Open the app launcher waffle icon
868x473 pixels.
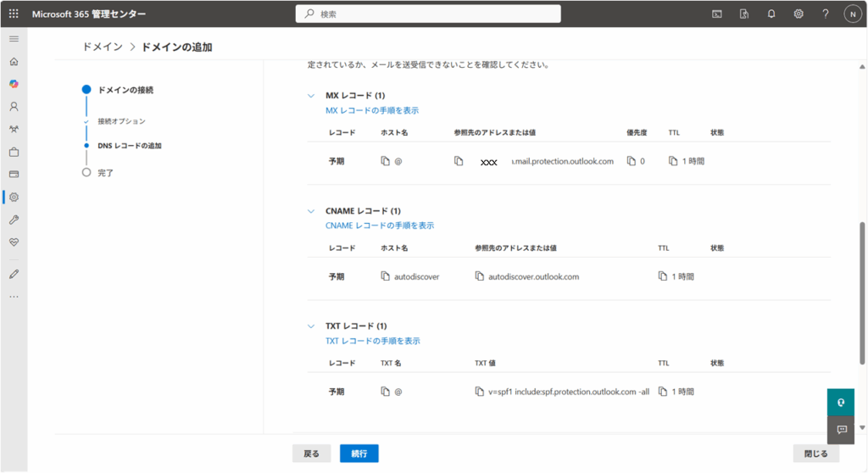14,14
